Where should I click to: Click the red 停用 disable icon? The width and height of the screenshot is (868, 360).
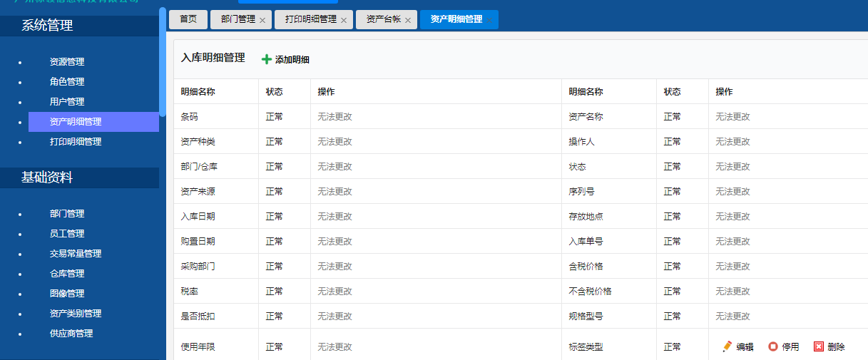773,346
